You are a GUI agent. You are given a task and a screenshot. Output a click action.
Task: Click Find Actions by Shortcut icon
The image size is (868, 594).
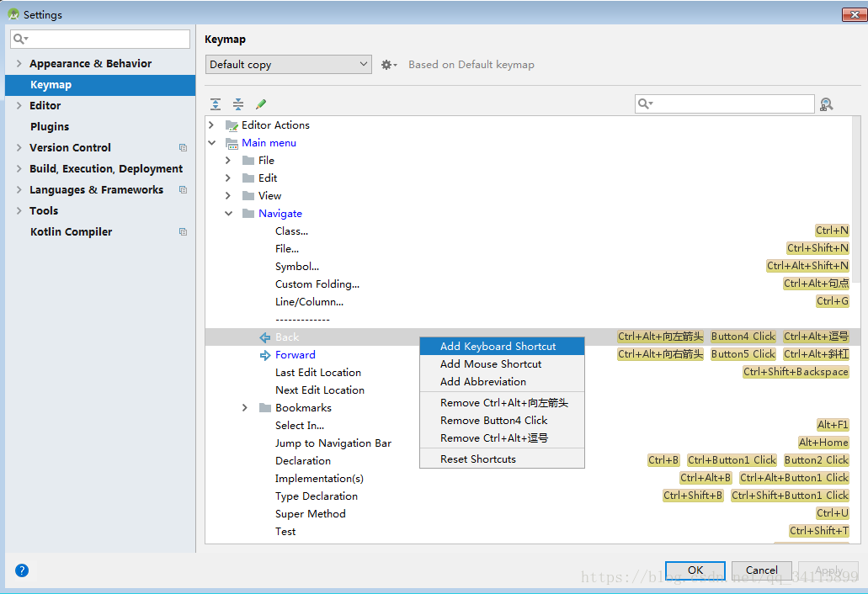tap(827, 104)
